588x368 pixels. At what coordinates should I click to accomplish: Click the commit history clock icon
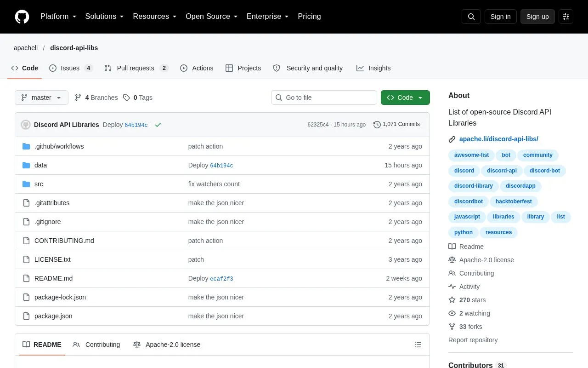click(377, 125)
